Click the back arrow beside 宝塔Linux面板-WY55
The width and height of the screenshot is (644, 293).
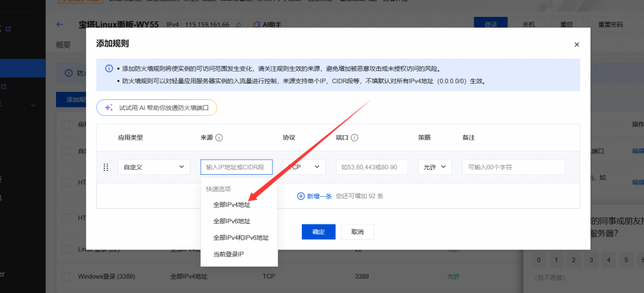pos(60,25)
